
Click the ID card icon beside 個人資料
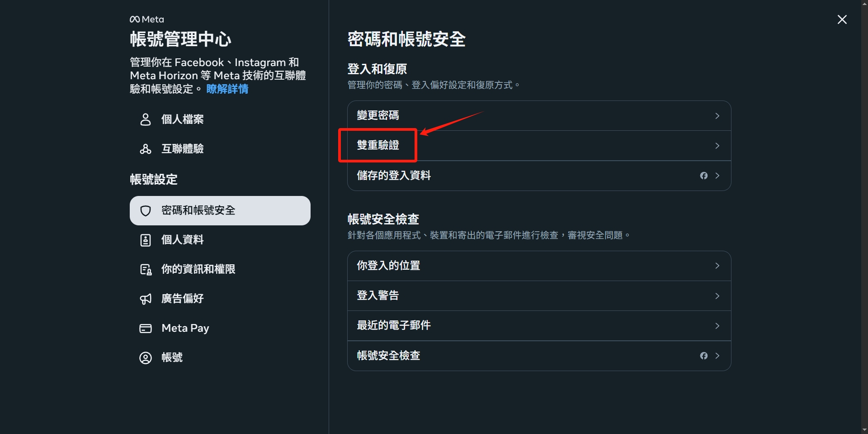pos(145,240)
